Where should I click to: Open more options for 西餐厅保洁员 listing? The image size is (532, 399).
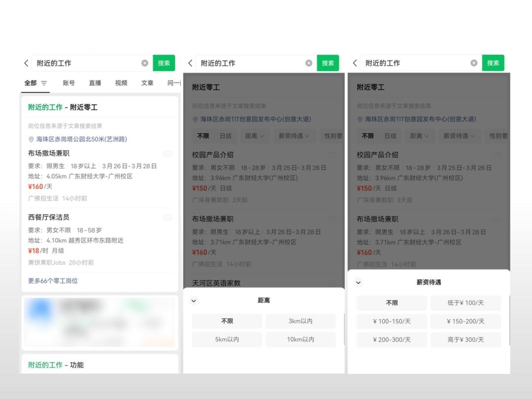pos(167,218)
